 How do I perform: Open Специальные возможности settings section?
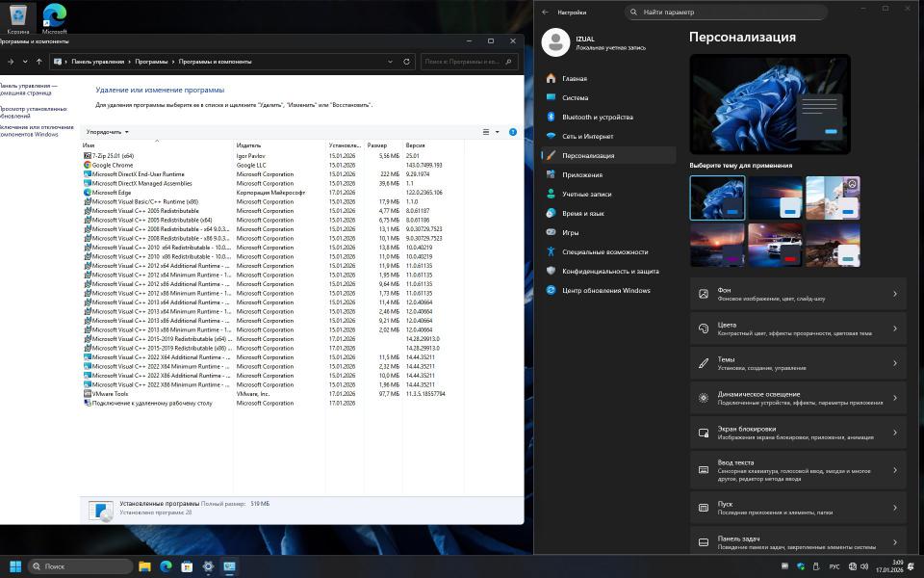coord(604,251)
